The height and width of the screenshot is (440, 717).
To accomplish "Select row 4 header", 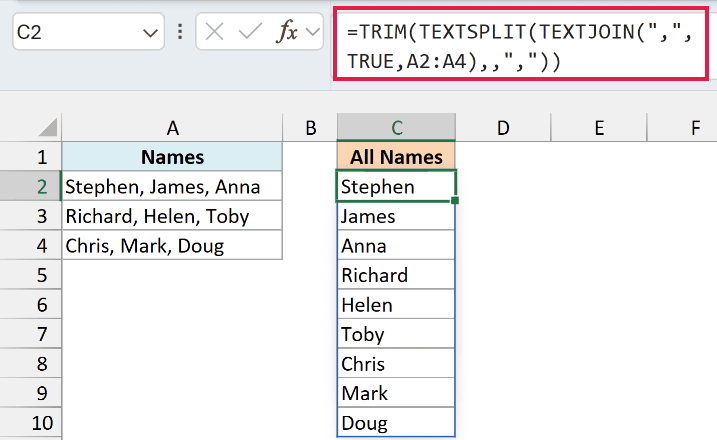I will coord(31,246).
